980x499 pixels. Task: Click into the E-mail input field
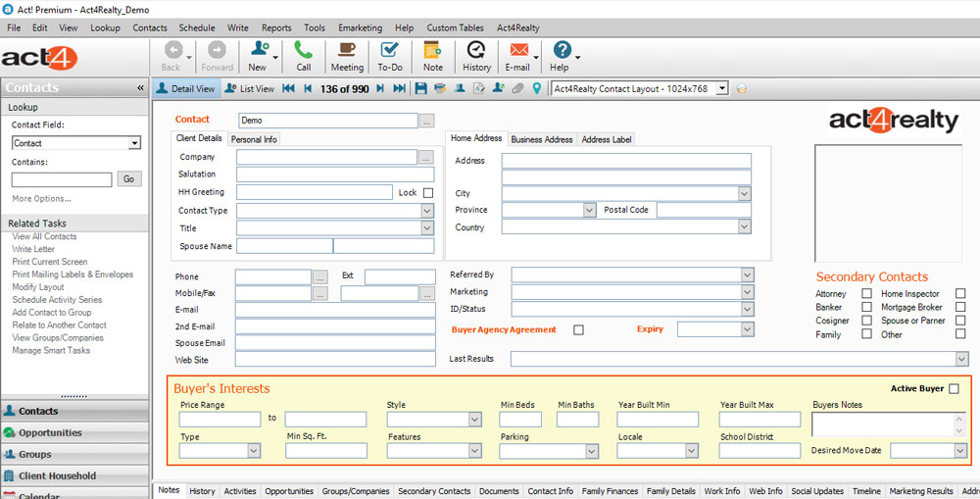[335, 310]
